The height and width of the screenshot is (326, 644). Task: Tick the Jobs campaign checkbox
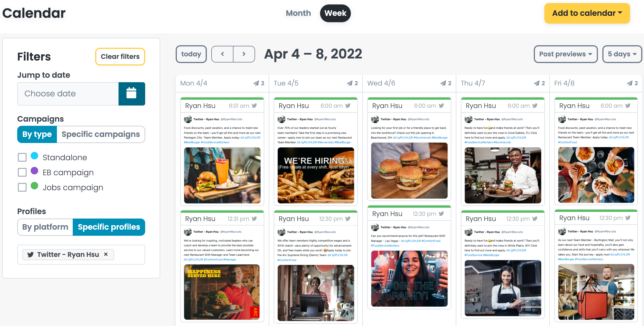coord(22,187)
